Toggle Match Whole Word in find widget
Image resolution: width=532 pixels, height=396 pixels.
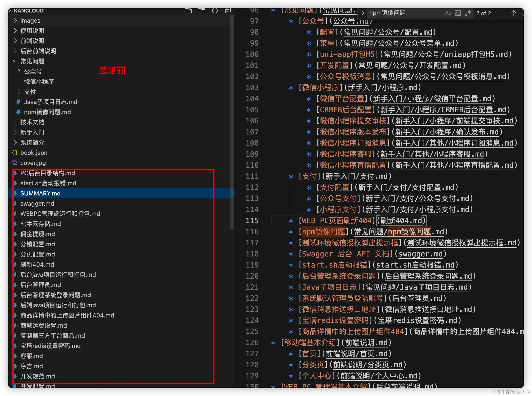458,13
